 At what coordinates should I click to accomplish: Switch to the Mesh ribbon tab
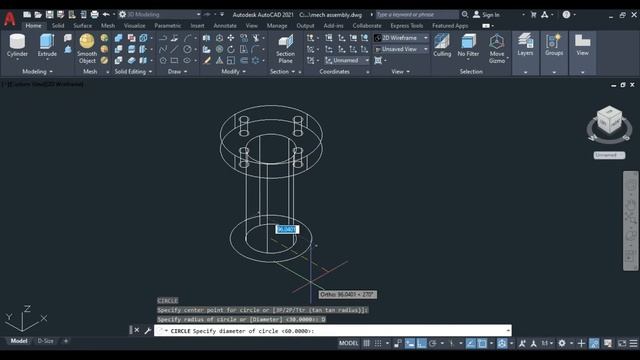[x=108, y=26]
